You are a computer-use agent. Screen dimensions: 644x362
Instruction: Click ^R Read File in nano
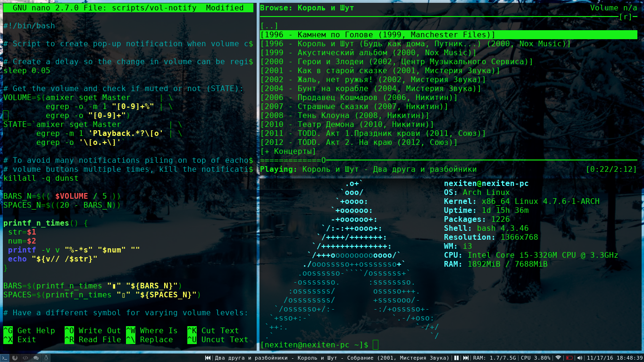(93, 340)
